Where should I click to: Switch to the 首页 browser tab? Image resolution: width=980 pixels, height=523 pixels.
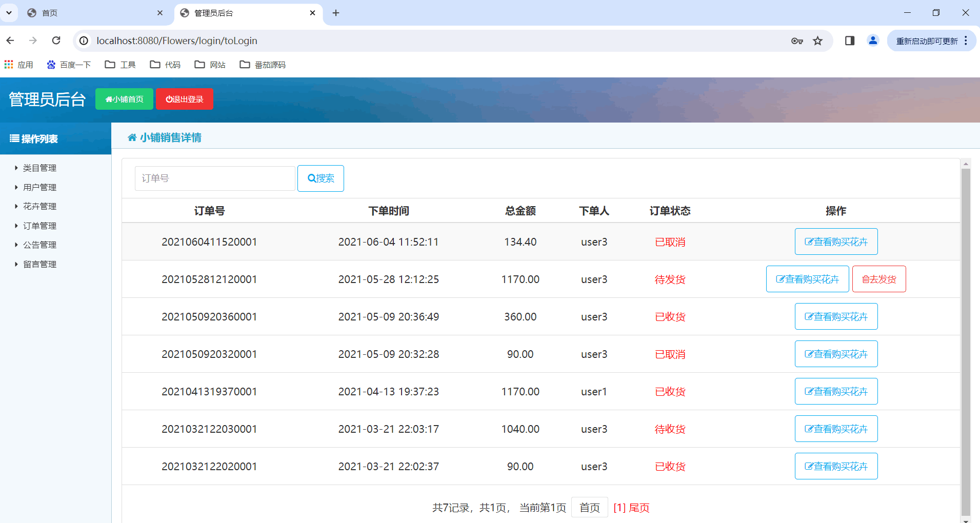(95, 13)
